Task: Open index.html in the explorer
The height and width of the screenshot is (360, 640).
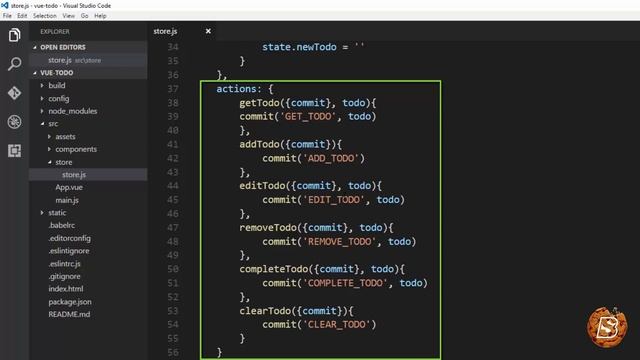Action: (x=66, y=289)
